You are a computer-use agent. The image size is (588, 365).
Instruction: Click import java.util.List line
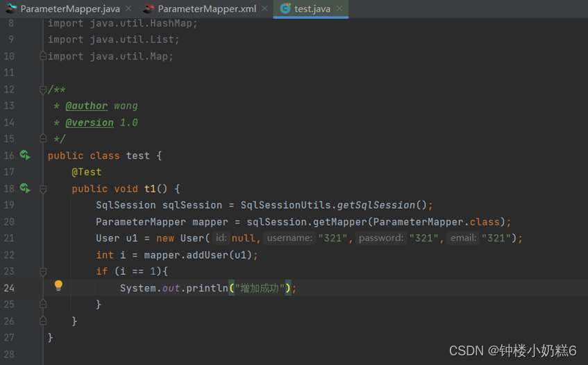click(114, 40)
